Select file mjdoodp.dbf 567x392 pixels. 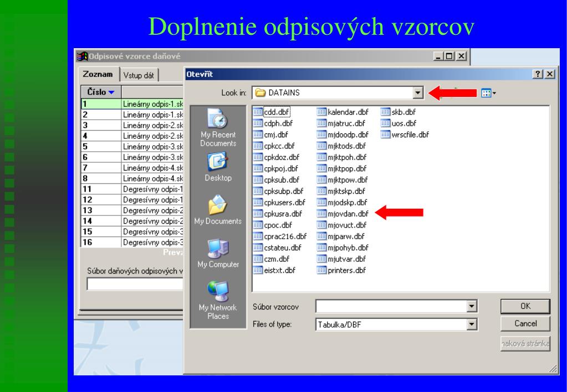(343, 135)
